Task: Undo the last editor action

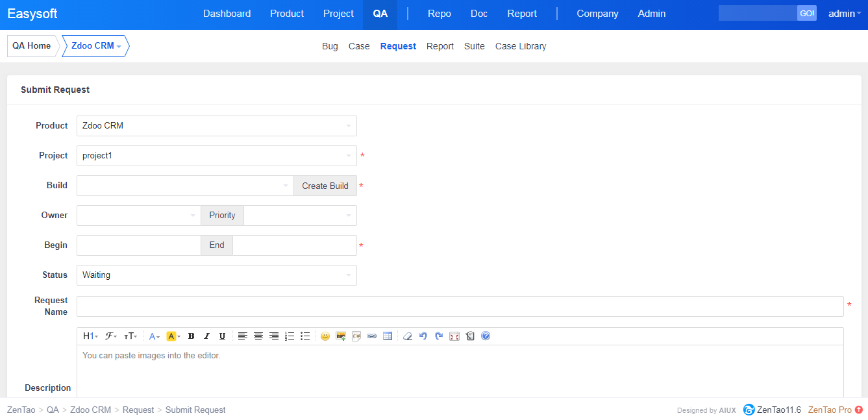Action: 423,336
